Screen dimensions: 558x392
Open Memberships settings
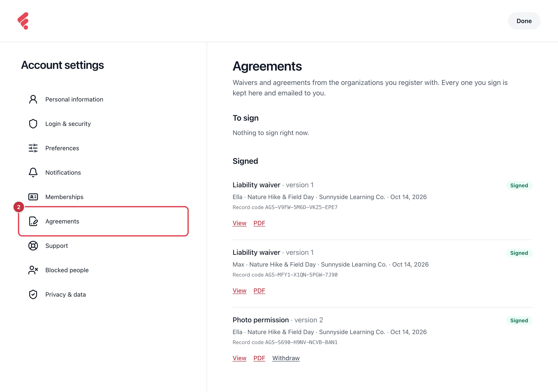[103, 197]
